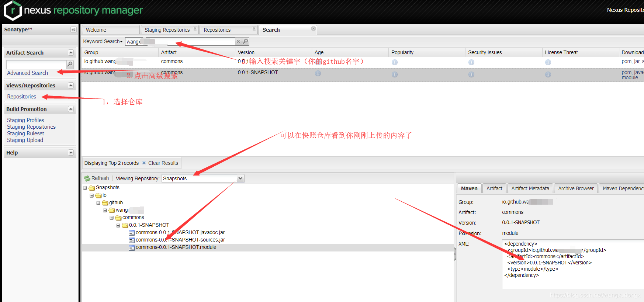Viewport: 644px width, 302px height.
Task: Focus the Artifact Search input field
Action: pyautogui.click(x=36, y=65)
